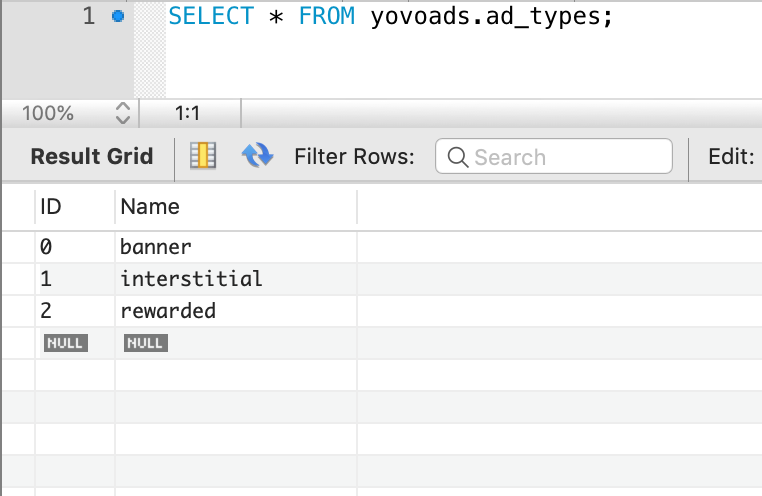Click the ID cell with value 1

pos(46,279)
